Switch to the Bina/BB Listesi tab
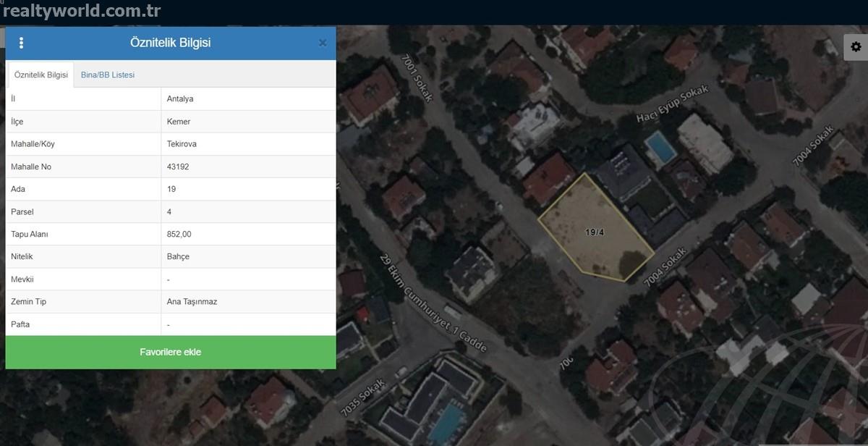 [108, 75]
